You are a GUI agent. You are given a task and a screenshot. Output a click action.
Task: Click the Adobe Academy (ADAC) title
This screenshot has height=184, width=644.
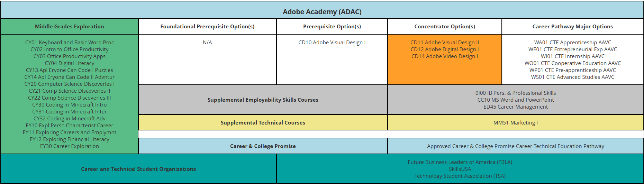[x=322, y=12]
